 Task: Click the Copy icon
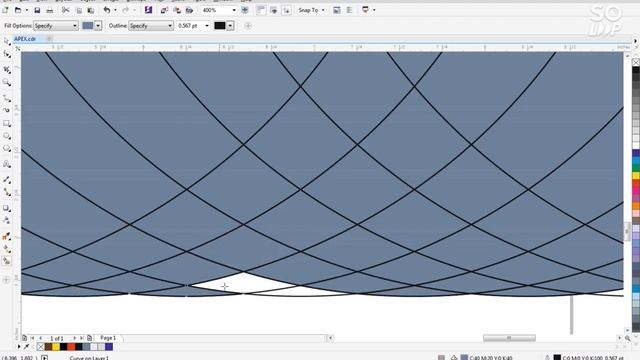click(x=79, y=10)
